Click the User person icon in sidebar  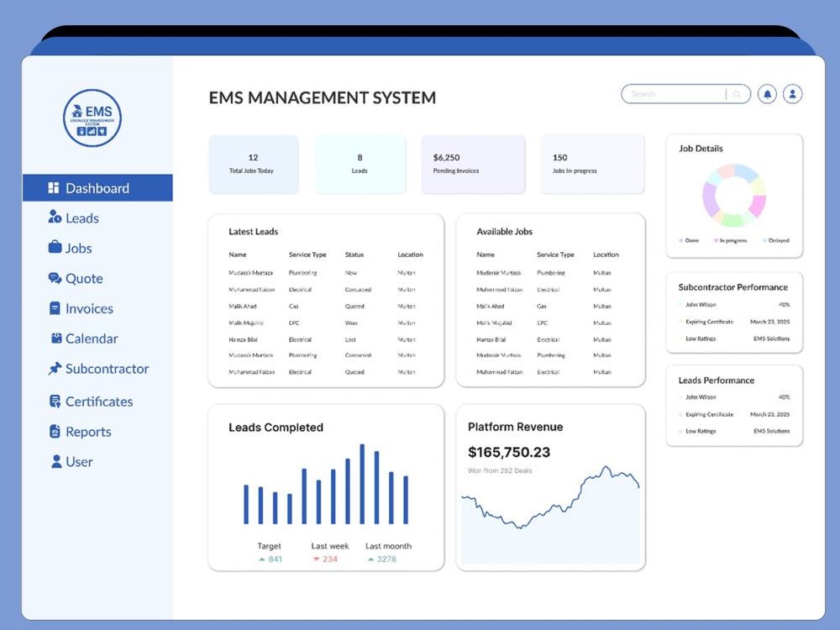[56, 461]
